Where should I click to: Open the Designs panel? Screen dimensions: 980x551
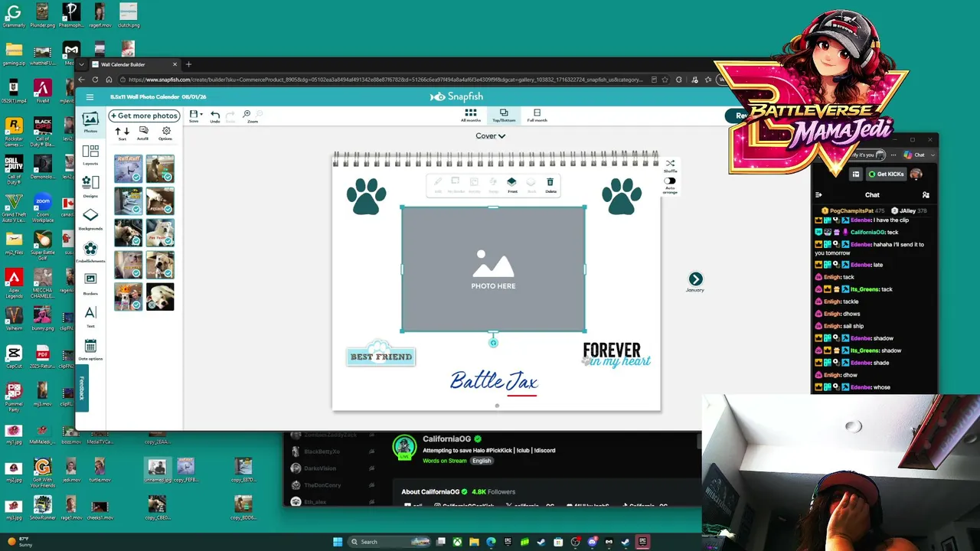point(90,186)
